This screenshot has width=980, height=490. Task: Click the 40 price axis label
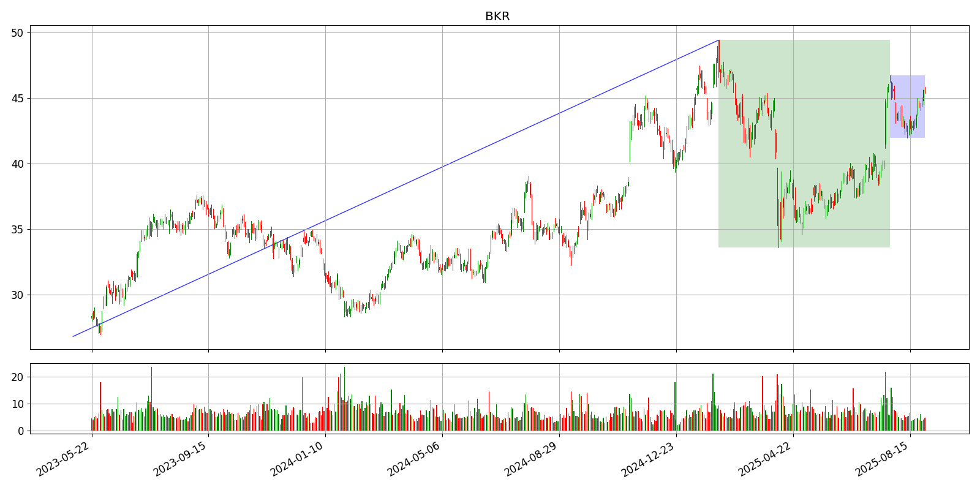click(17, 164)
